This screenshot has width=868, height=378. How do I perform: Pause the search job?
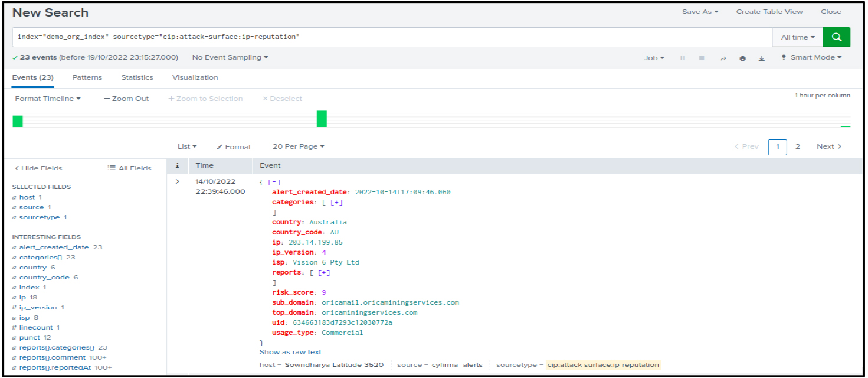pos(683,58)
